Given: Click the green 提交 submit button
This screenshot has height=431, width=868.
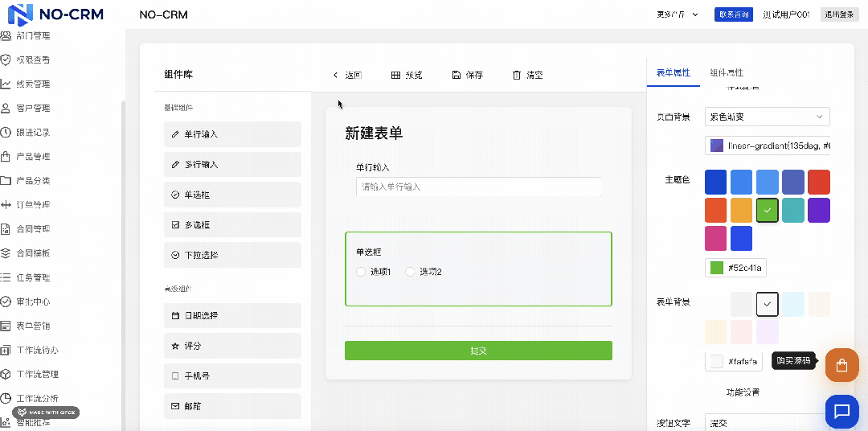Looking at the screenshot, I should point(478,351).
